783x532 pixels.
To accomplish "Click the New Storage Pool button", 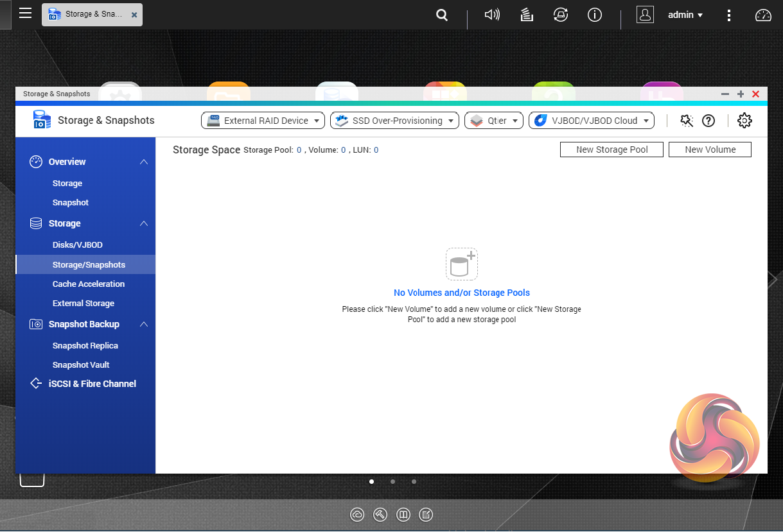I will pyautogui.click(x=611, y=150).
